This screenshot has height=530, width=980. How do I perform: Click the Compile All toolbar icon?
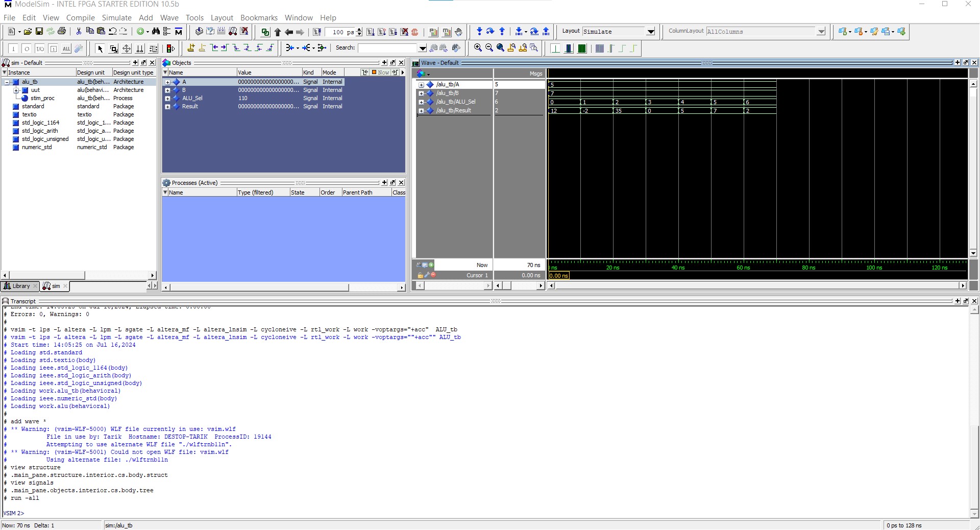click(210, 32)
